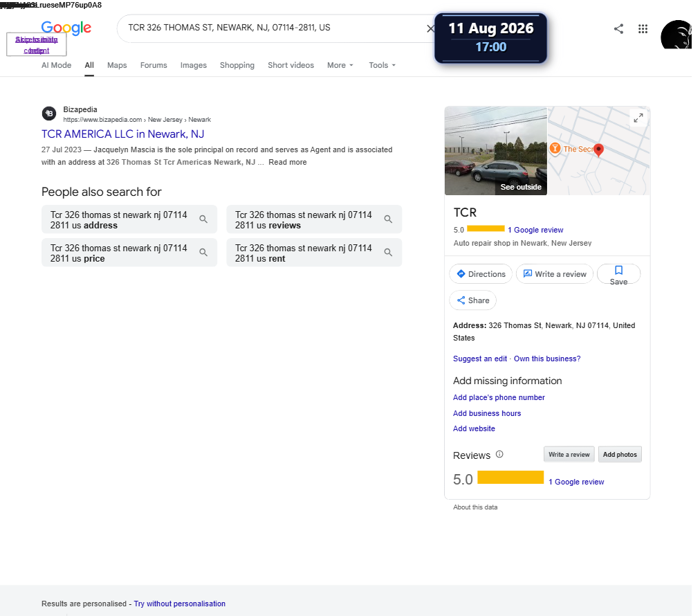Viewport: 700px width, 616px height.
Task: Click the magnifier icon for 'rent' suggestion
Action: click(x=388, y=253)
